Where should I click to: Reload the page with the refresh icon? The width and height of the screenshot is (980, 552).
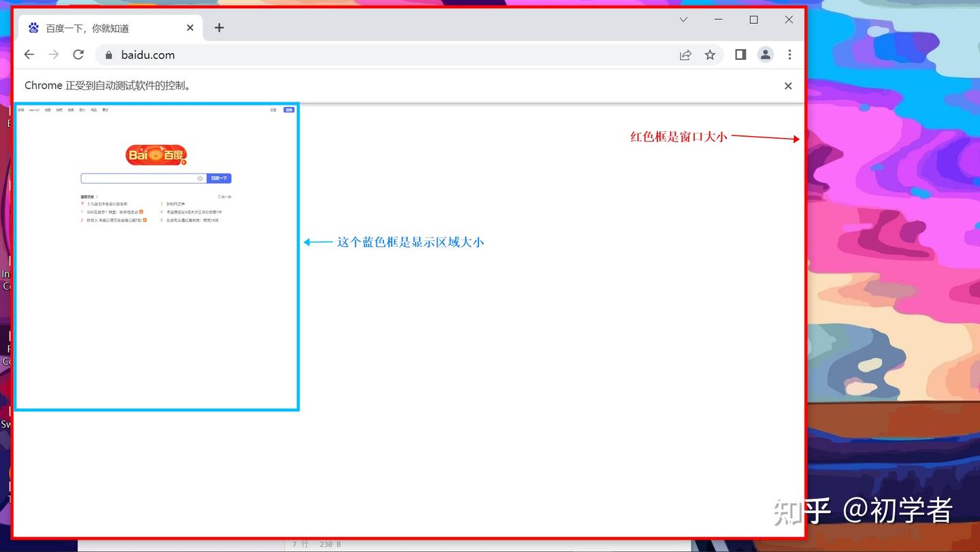click(78, 54)
